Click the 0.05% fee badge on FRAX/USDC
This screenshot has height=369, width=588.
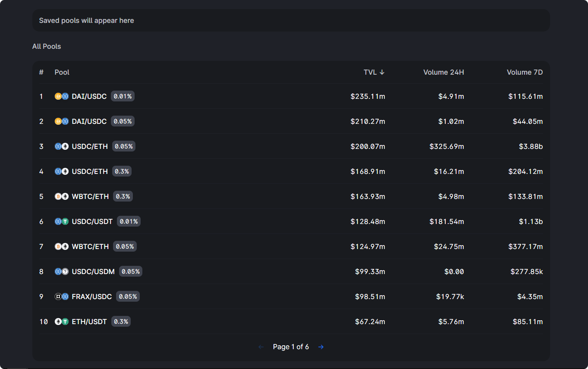pos(128,296)
